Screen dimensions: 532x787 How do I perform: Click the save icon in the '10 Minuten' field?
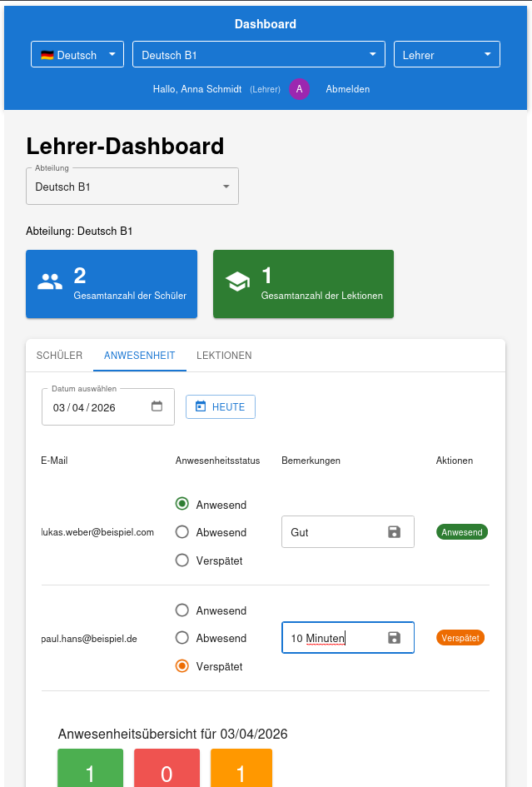coord(395,638)
